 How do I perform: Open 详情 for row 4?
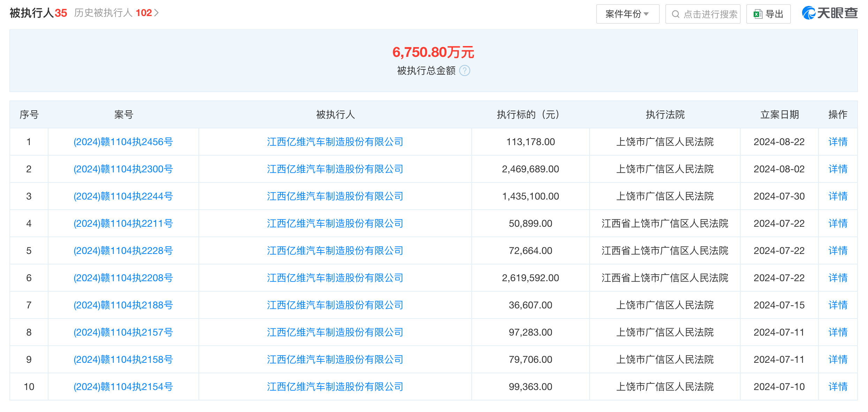tap(837, 224)
